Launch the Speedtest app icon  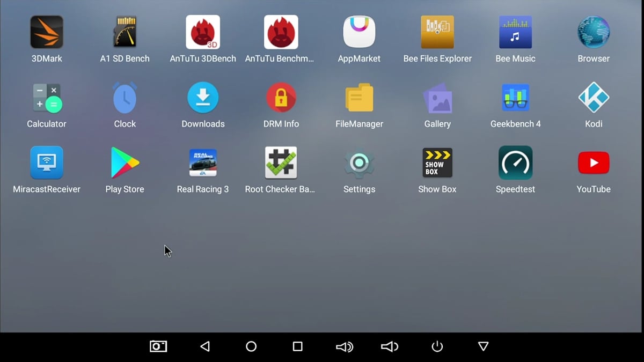point(516,162)
